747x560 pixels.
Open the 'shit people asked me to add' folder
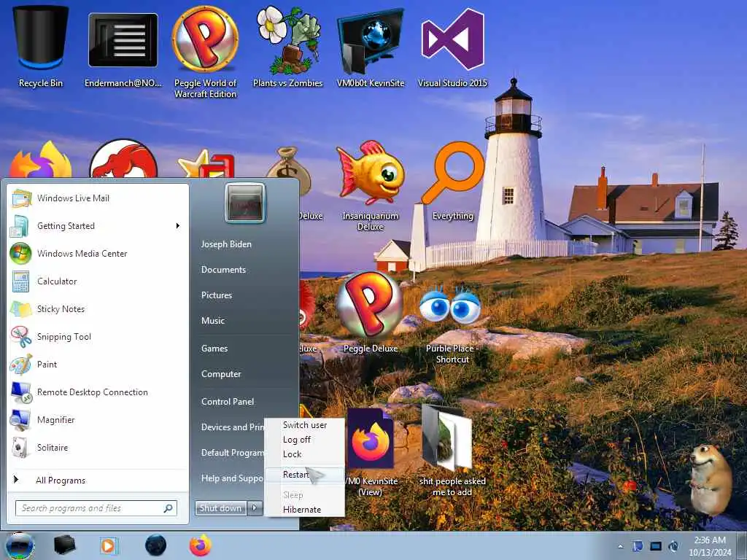point(452,450)
